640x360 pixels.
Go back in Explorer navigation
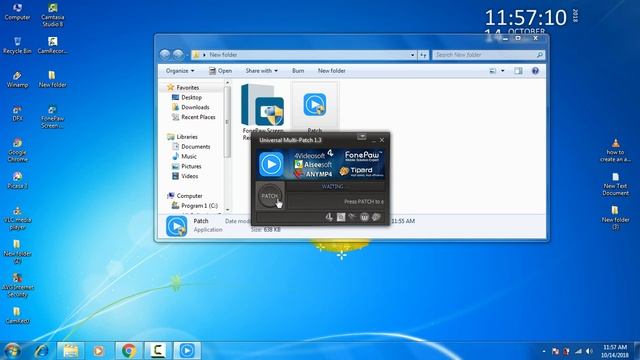[x=165, y=55]
